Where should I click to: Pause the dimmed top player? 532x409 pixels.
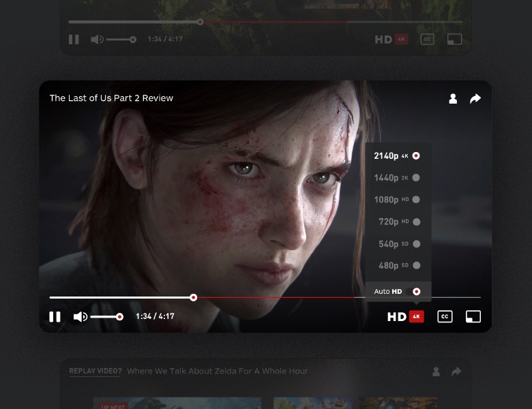[74, 40]
